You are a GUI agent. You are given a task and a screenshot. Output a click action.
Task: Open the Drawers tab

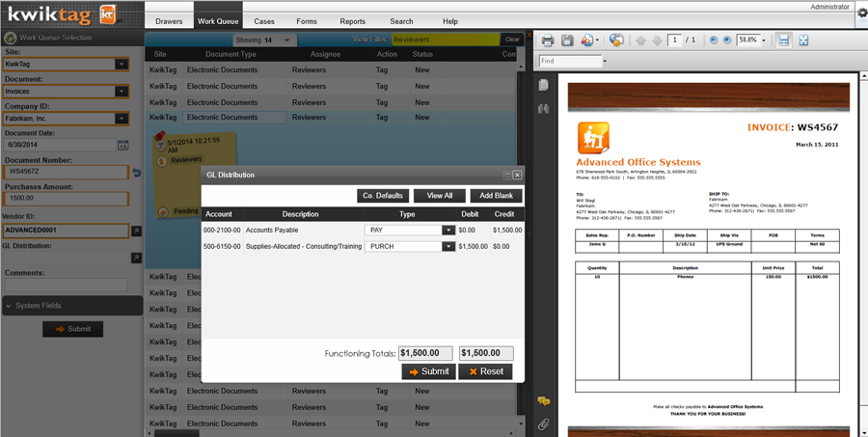click(x=169, y=21)
